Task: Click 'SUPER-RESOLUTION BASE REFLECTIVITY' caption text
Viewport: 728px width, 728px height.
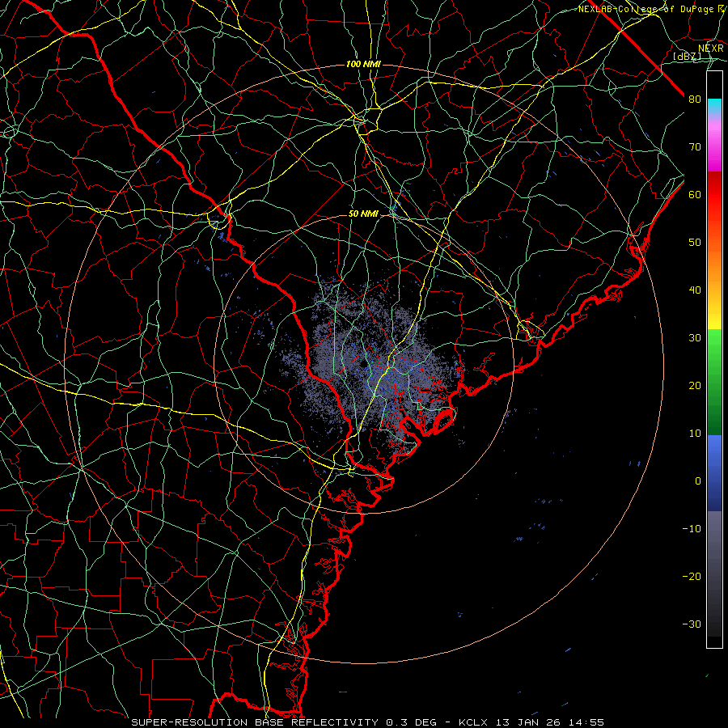Action: [x=255, y=722]
